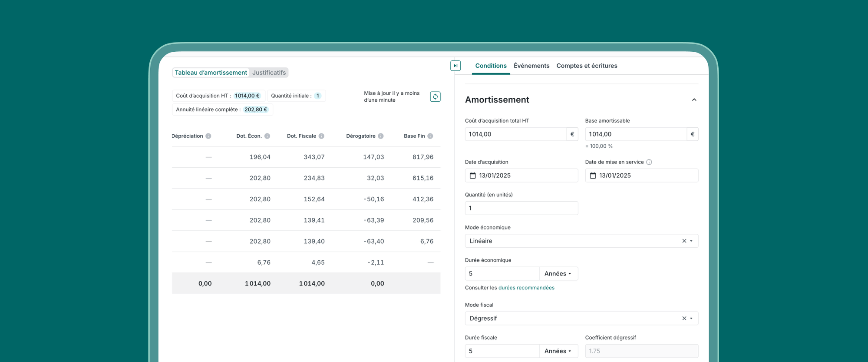The height and width of the screenshot is (362, 868).
Task: Click info icon beside Base Fin
Action: click(430, 136)
